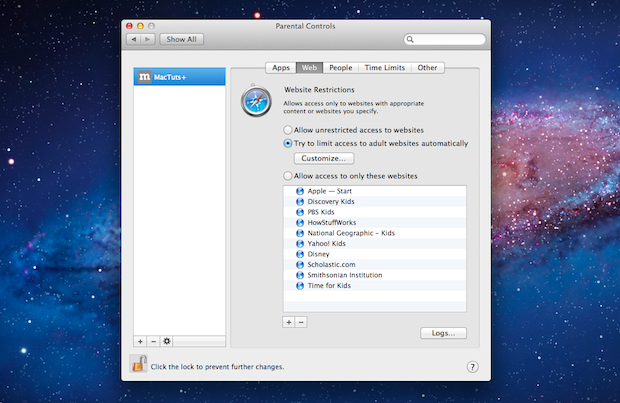Select the National Geographic – Kids website name
Image resolution: width=620 pixels, height=403 pixels.
point(351,233)
